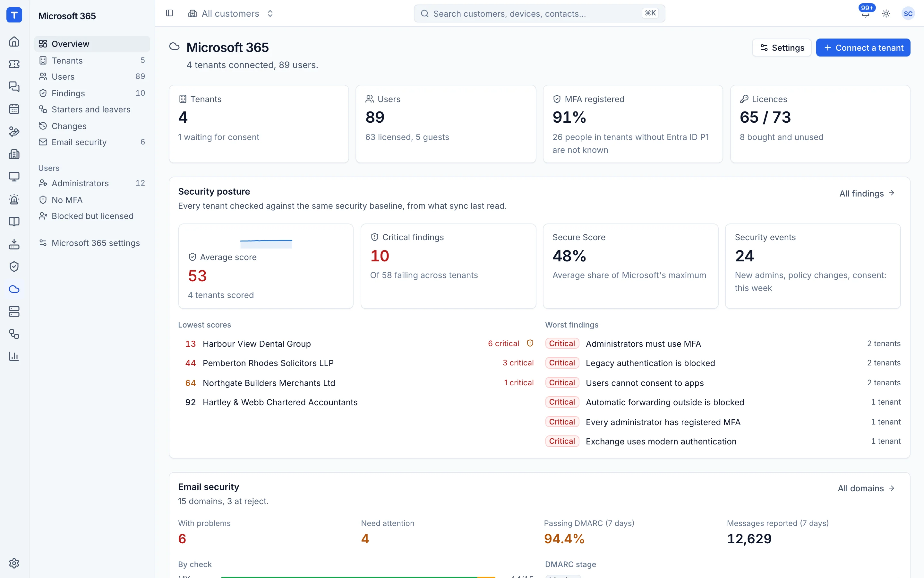Open Tenants in the sidebar
The height and width of the screenshot is (578, 924).
[x=92, y=60]
